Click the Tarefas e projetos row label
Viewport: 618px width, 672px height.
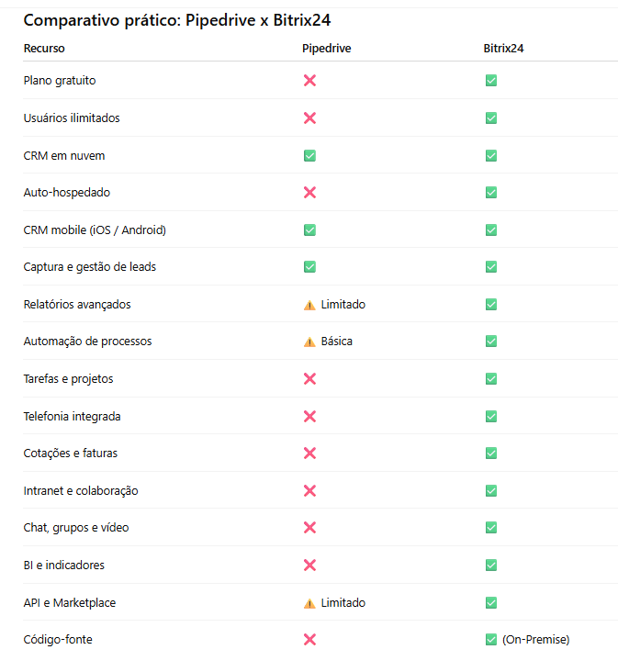[68, 379]
